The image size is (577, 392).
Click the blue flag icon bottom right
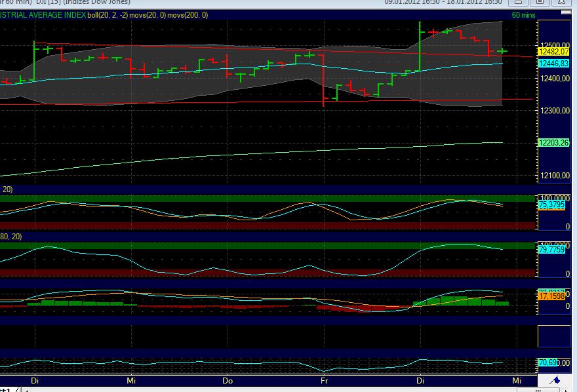click(557, 379)
